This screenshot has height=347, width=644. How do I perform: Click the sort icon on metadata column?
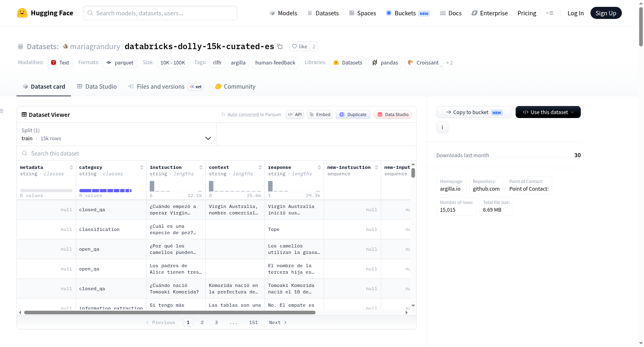click(71, 167)
